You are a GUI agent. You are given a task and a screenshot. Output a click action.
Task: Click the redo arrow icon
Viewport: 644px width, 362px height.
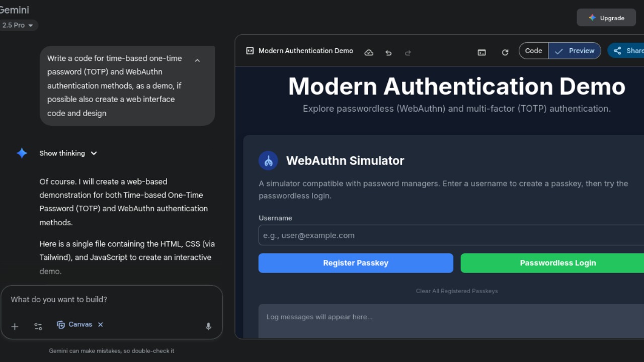pos(408,52)
